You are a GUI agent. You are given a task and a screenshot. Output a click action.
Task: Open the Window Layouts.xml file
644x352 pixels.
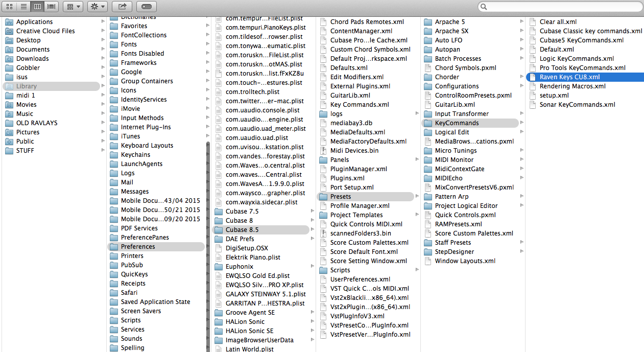coord(465,261)
